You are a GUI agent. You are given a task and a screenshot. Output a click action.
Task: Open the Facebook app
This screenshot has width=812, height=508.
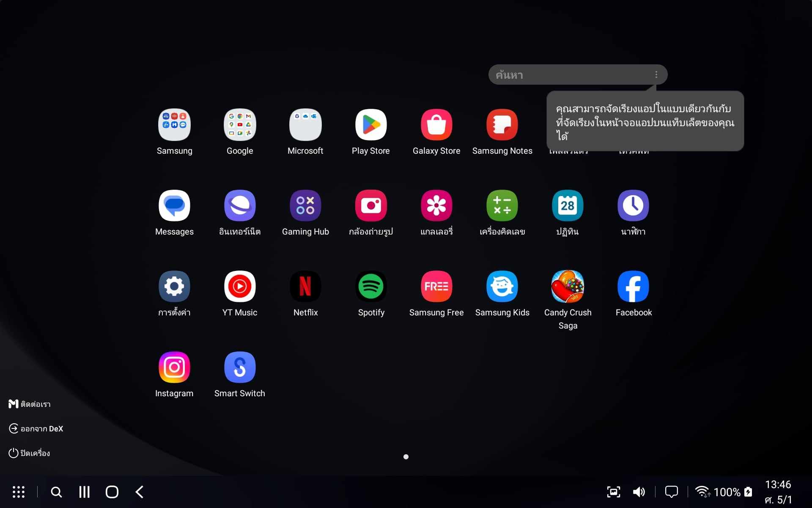pos(633,287)
